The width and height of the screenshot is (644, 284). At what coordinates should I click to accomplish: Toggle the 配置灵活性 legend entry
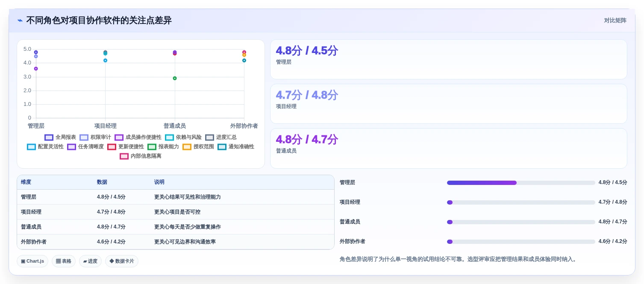click(45, 147)
